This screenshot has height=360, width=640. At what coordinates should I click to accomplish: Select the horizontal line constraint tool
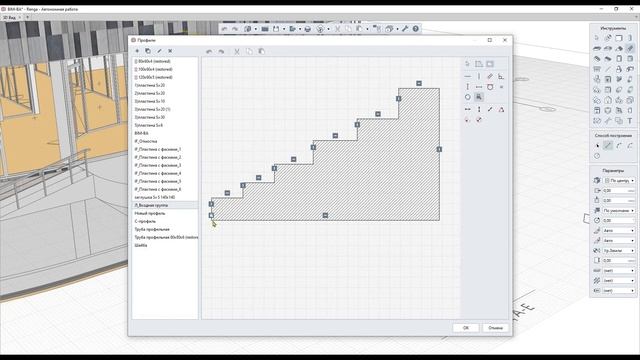click(x=468, y=76)
